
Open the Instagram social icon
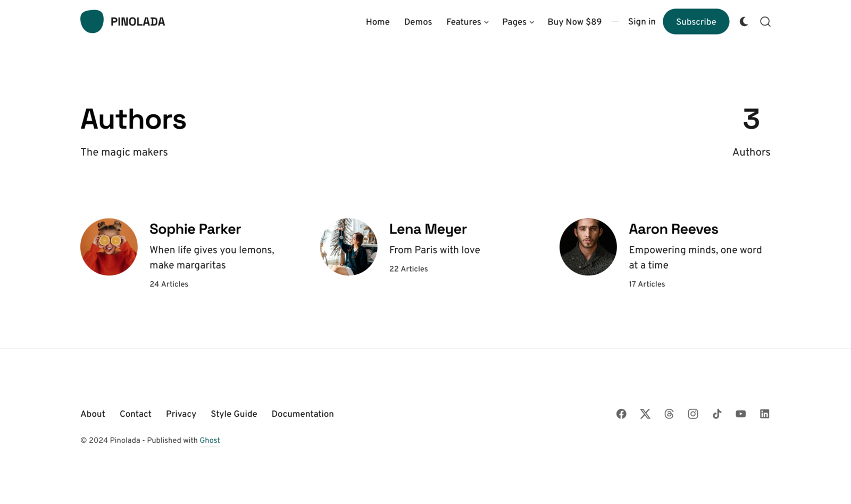(693, 414)
